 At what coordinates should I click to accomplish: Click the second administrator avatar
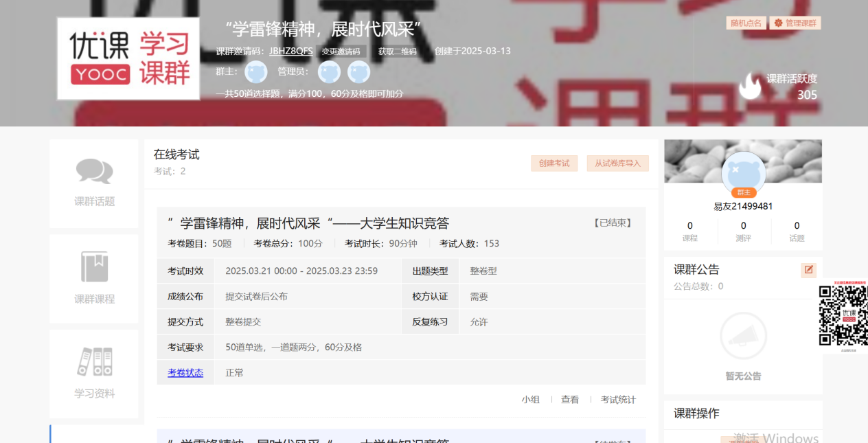click(358, 71)
